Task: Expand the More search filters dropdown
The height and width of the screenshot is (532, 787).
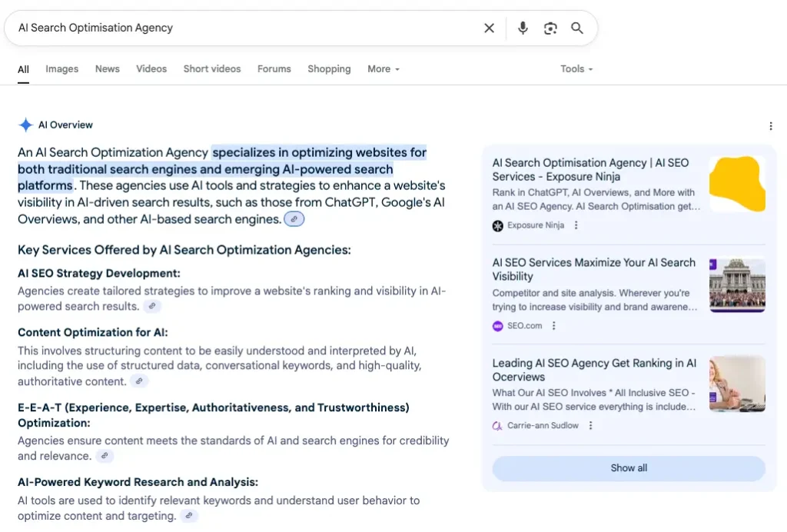Action: [x=384, y=69]
